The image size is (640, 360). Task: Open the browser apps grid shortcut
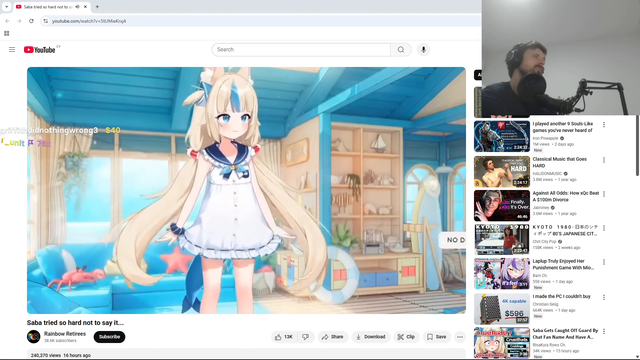click(x=7, y=33)
